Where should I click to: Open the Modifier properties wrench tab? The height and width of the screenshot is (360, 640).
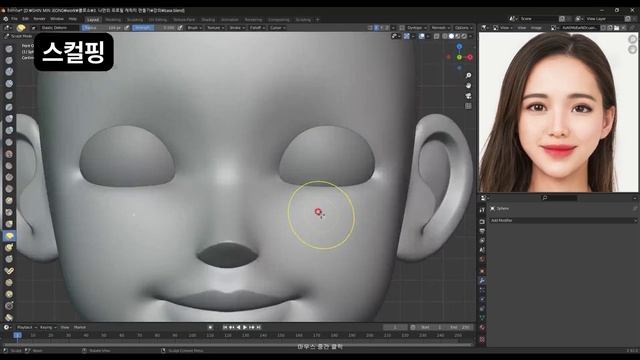(482, 280)
